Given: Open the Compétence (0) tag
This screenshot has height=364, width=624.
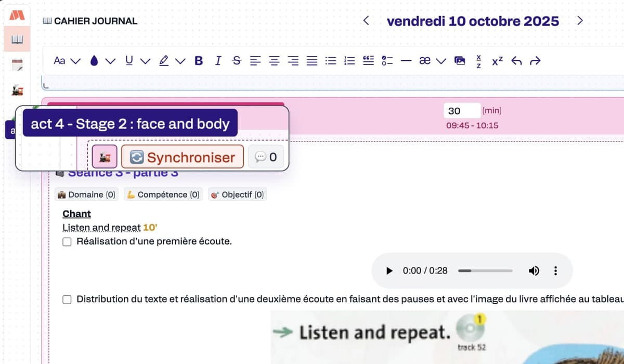Looking at the screenshot, I should pos(162,194).
